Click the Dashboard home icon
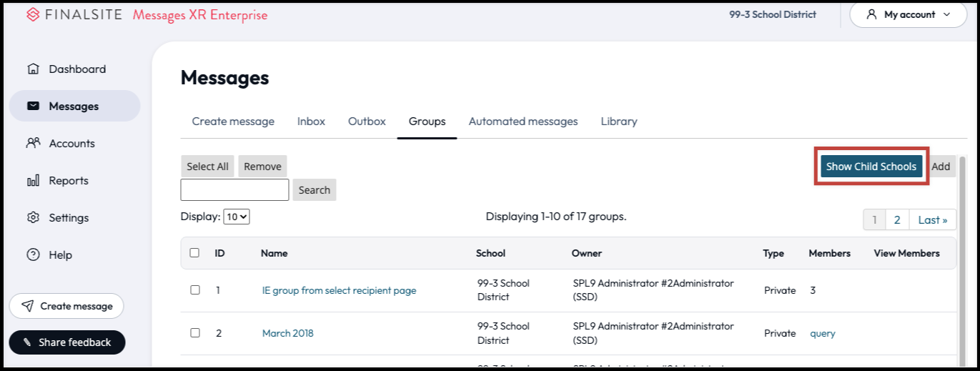 tap(33, 69)
